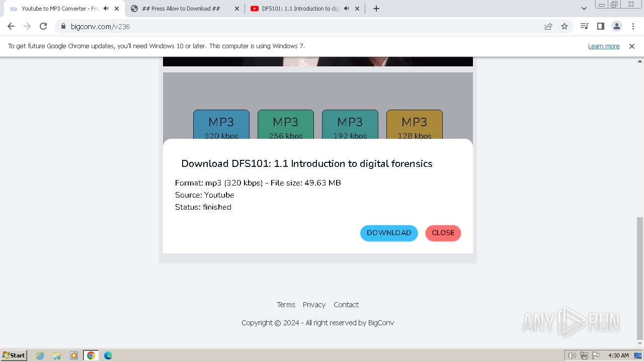Open the Contact footer link

(346, 305)
